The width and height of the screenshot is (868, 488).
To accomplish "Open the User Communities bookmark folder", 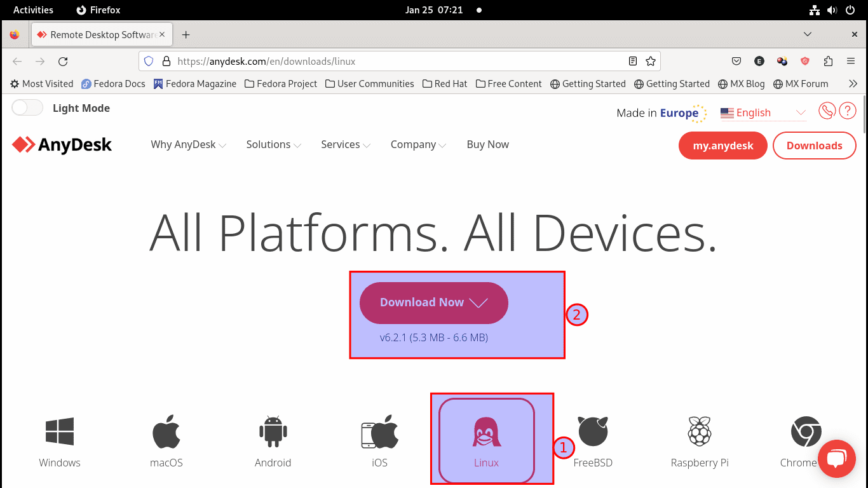I will pyautogui.click(x=369, y=84).
